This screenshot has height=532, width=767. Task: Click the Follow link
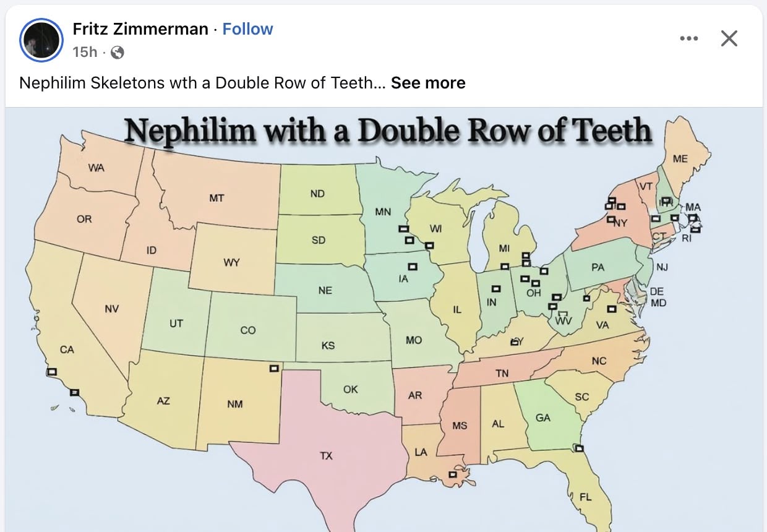click(x=247, y=28)
